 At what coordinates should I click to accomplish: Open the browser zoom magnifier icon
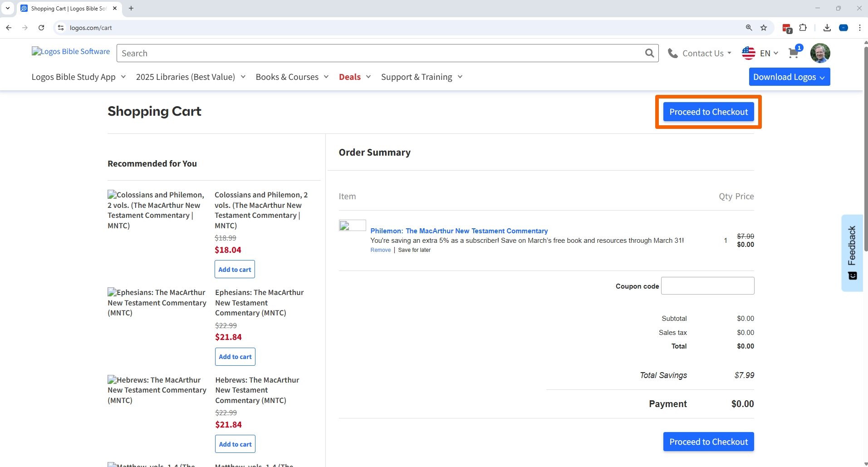[x=749, y=28]
